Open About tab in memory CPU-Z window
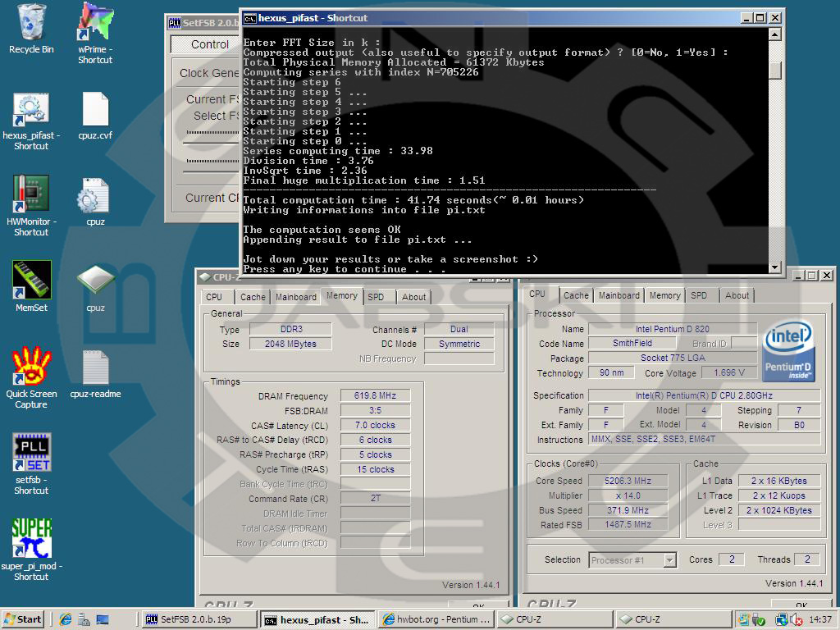Screen dimensions: 840x630 pyautogui.click(x=413, y=297)
